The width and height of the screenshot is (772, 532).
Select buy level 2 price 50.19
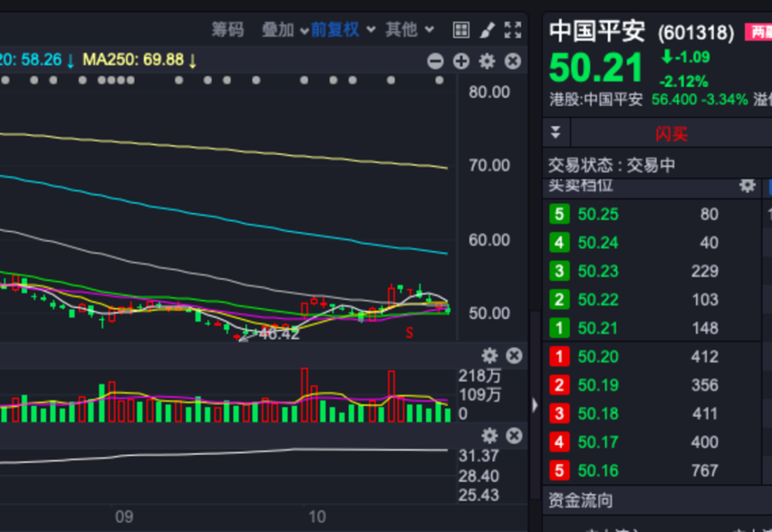coord(598,385)
